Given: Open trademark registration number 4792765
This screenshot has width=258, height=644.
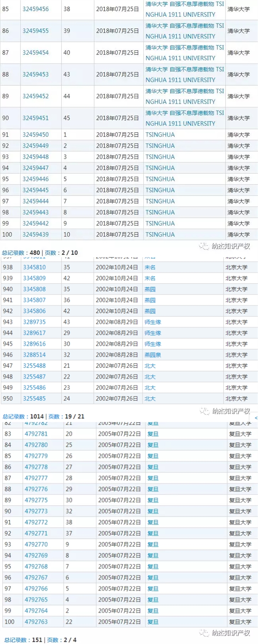Looking at the screenshot, I should coord(36,600).
